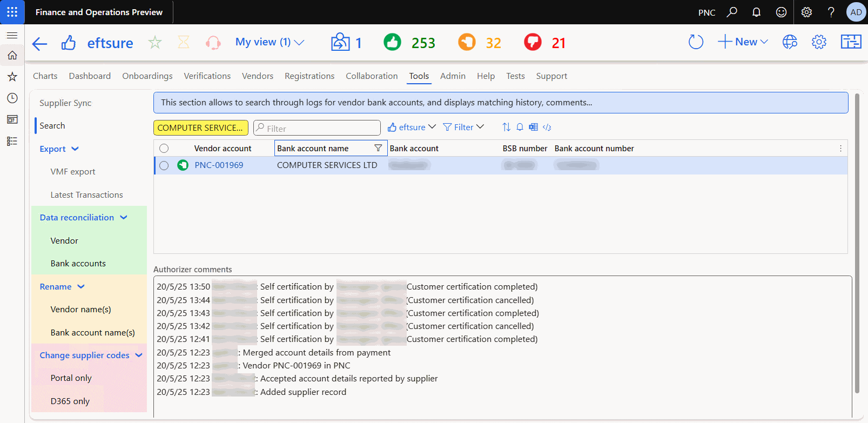Open the pending onboarding icon showing 1
The height and width of the screenshot is (423, 868).
coord(340,42)
